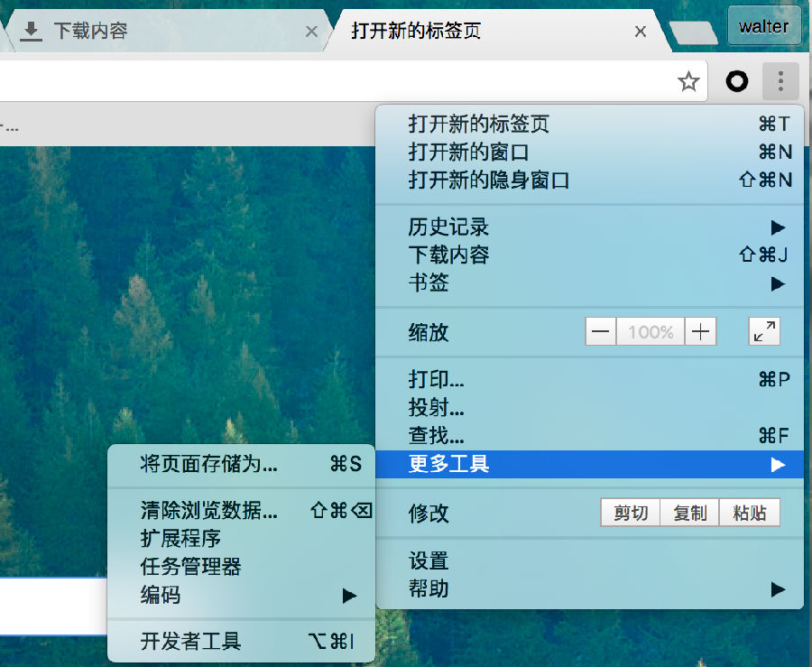
Task: Select 打印... menu item
Action: [590, 380]
